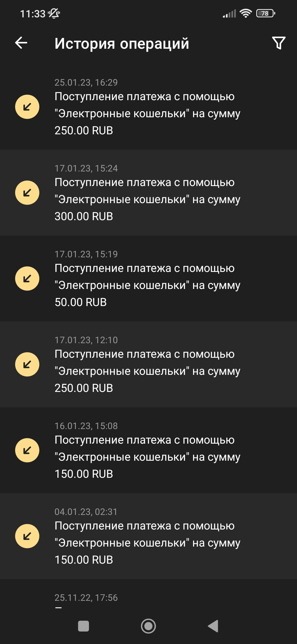297x644 pixels.
Task: Tap the "История операций" page title
Action: 122,43
